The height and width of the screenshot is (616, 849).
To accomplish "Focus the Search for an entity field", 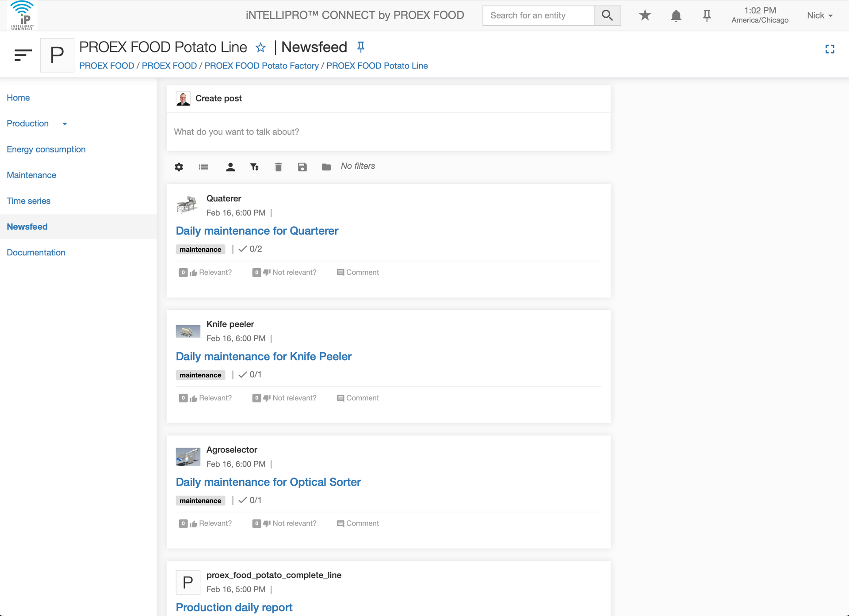I will (538, 15).
